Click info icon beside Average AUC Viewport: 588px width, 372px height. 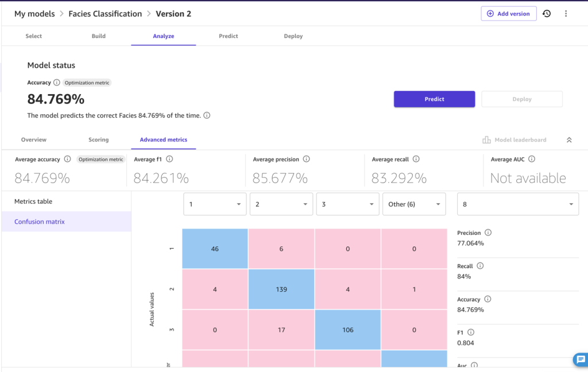tap(532, 159)
